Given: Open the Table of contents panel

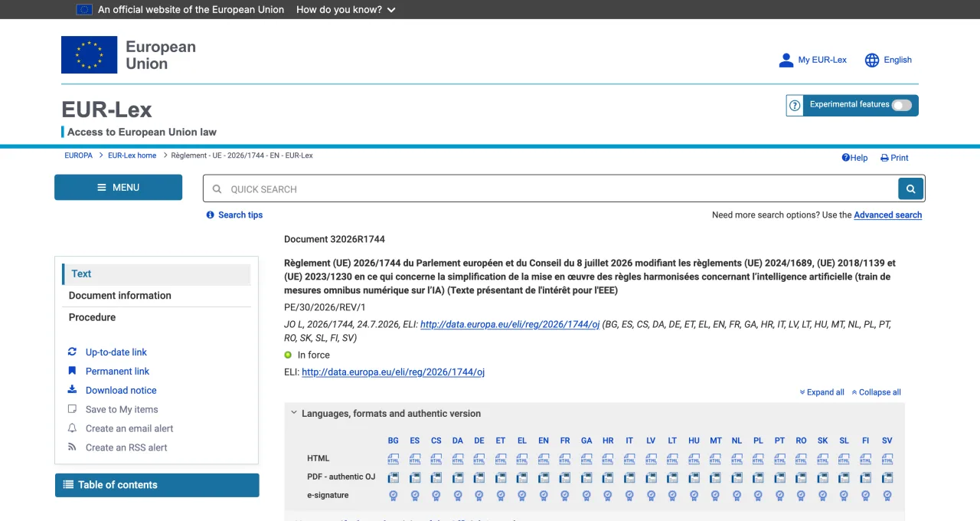Looking at the screenshot, I should (x=157, y=485).
